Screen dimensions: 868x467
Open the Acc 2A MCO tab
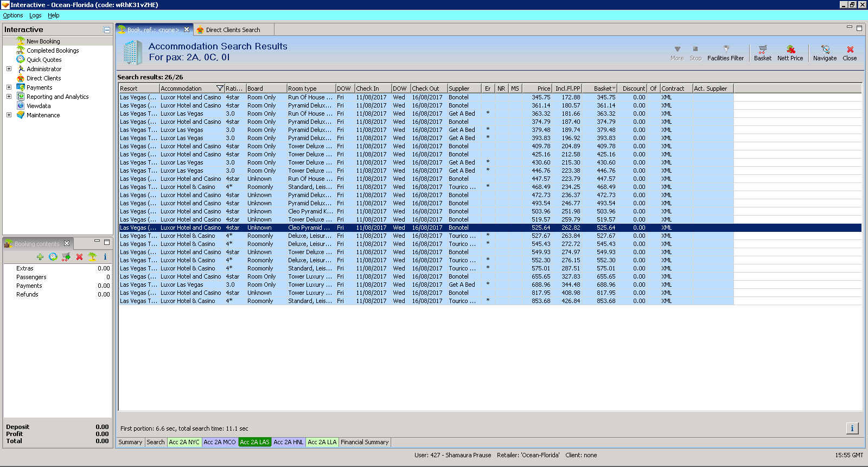pos(220,442)
